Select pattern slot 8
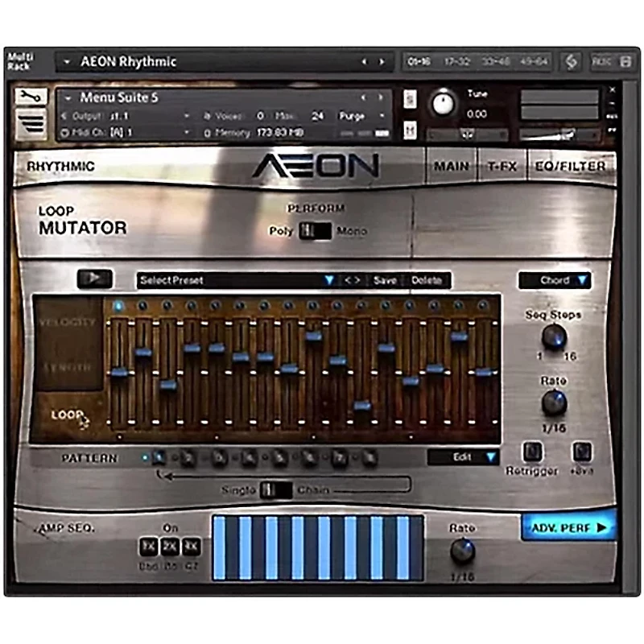 pos(369,457)
